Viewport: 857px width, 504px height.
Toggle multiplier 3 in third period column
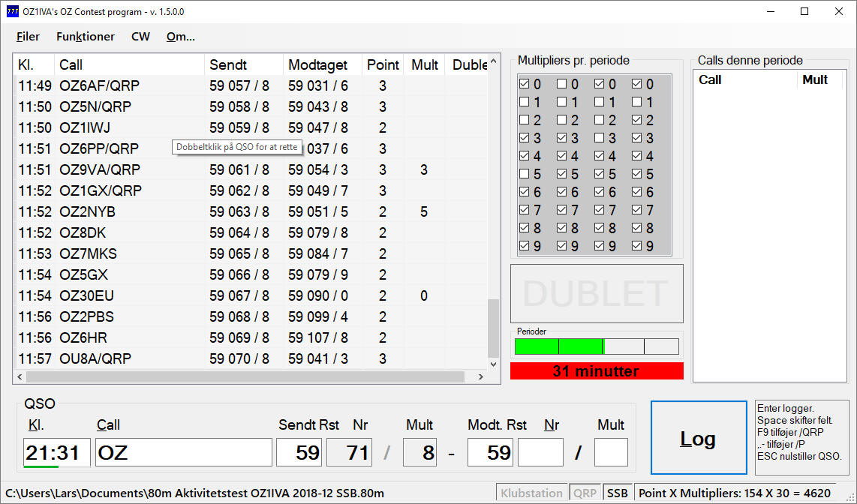[x=600, y=138]
